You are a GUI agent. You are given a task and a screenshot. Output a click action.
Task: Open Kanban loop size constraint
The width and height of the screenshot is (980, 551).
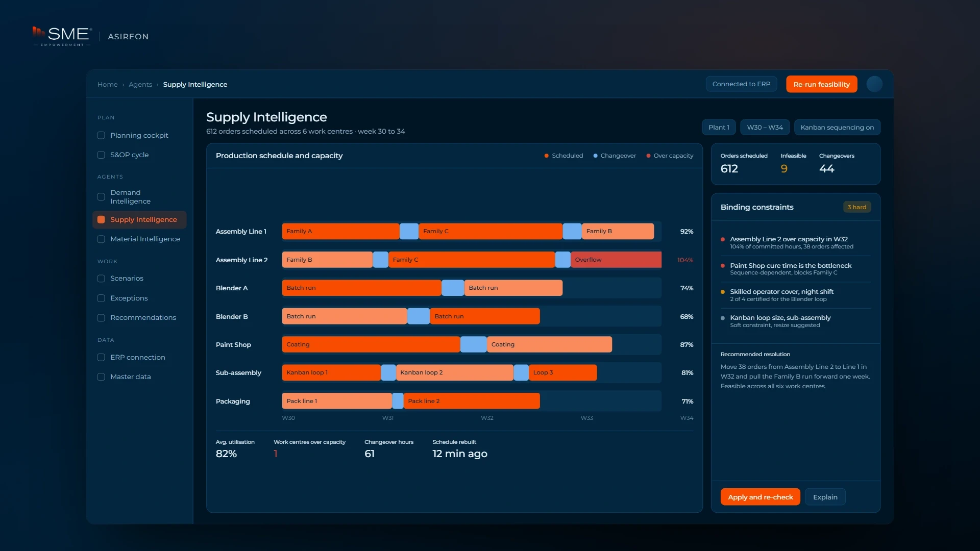click(795, 321)
